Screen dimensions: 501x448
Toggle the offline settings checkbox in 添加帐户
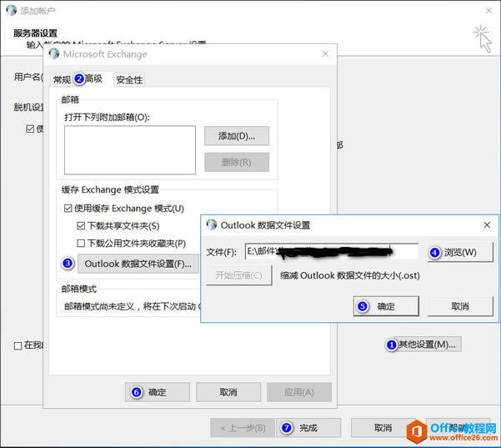click(x=30, y=128)
